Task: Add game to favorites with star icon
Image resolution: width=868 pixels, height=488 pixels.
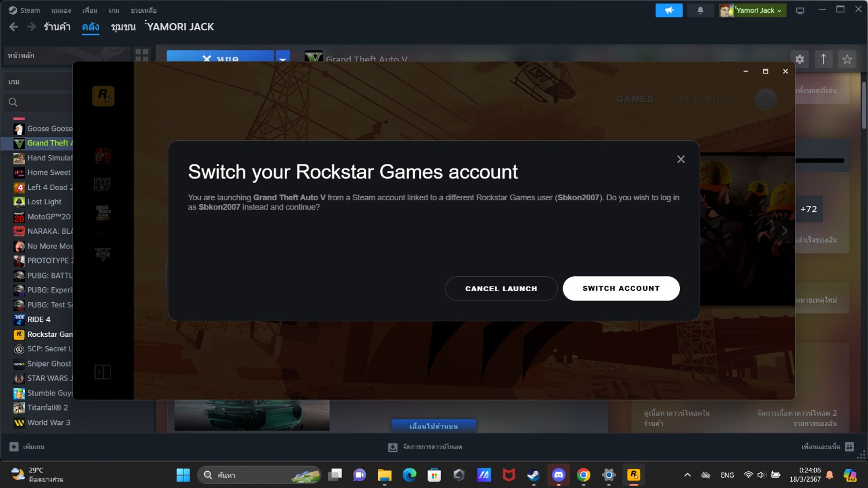Action: pyautogui.click(x=847, y=59)
